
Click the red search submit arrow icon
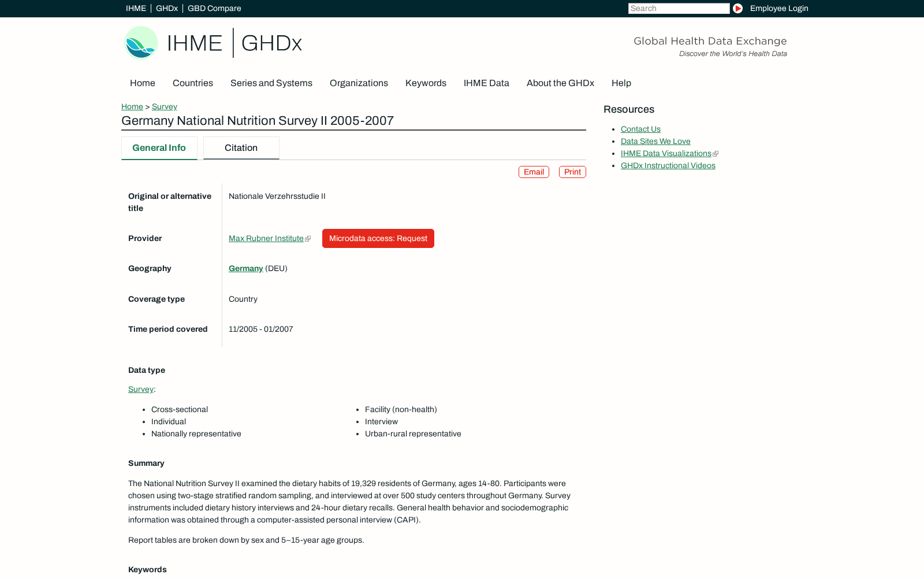pos(737,8)
